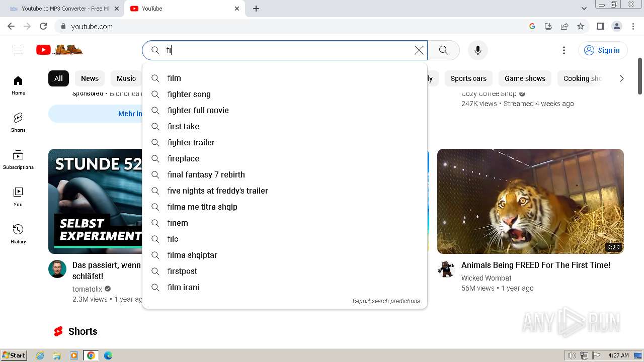
Task: Choose suggestion 'fireplace'
Action: pos(285,158)
